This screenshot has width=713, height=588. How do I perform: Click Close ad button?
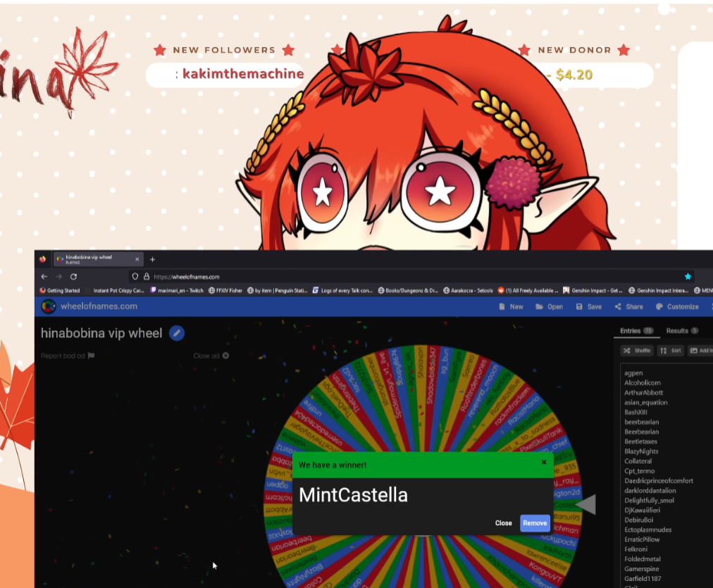pos(211,356)
